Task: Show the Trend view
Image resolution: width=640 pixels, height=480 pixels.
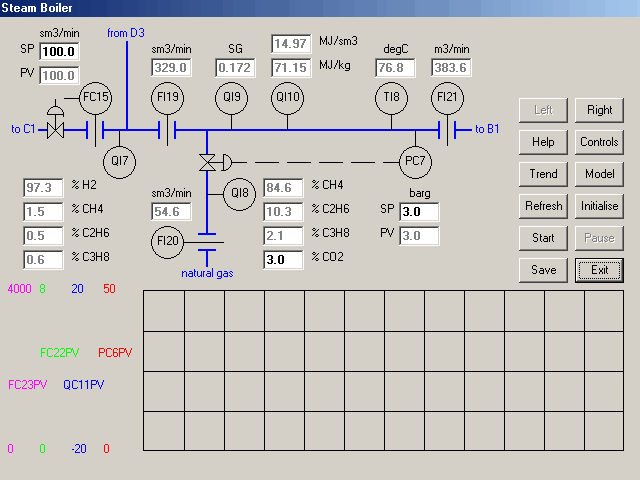Action: (x=543, y=174)
